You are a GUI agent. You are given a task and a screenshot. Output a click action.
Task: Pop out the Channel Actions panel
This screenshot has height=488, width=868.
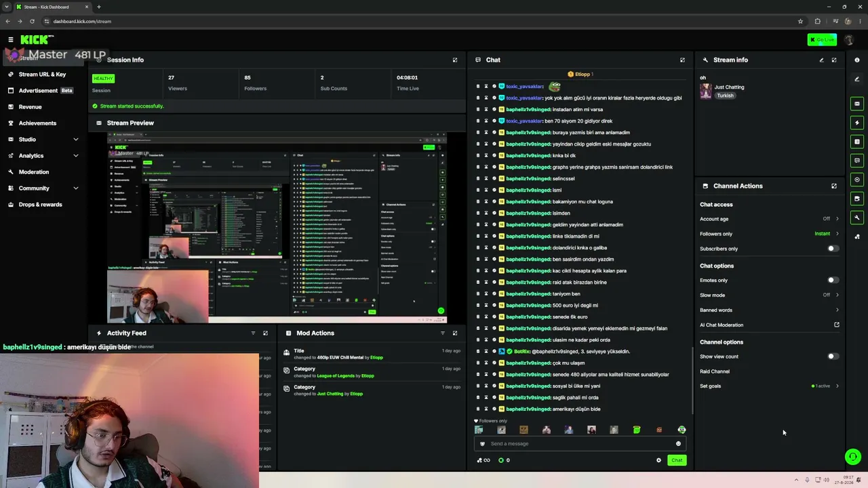(834, 186)
